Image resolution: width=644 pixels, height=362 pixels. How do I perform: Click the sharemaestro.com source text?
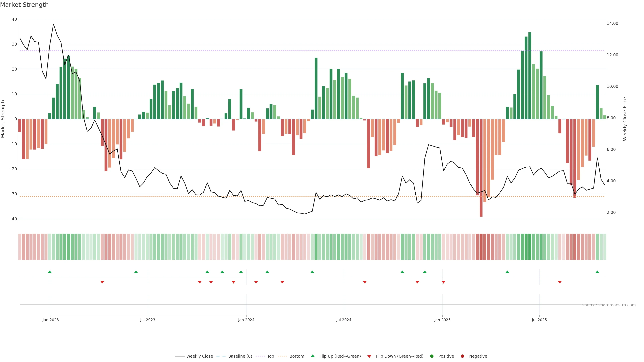pos(609,305)
